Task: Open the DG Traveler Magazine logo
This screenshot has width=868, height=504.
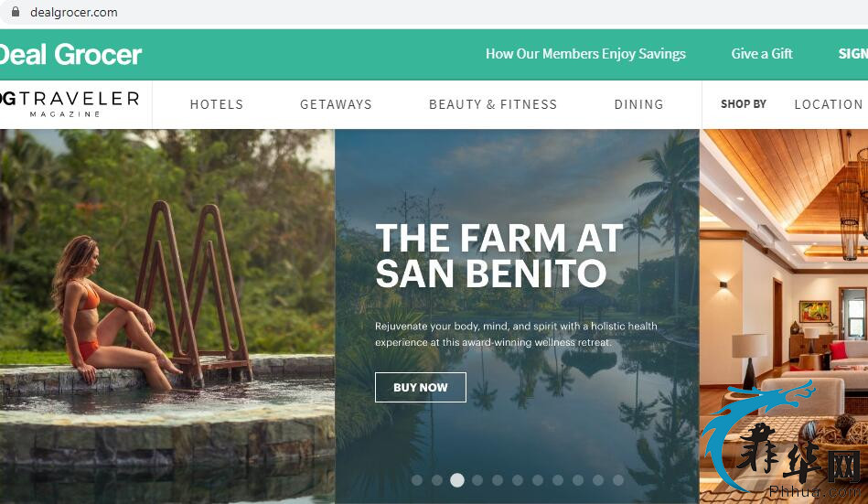Action: click(70, 103)
